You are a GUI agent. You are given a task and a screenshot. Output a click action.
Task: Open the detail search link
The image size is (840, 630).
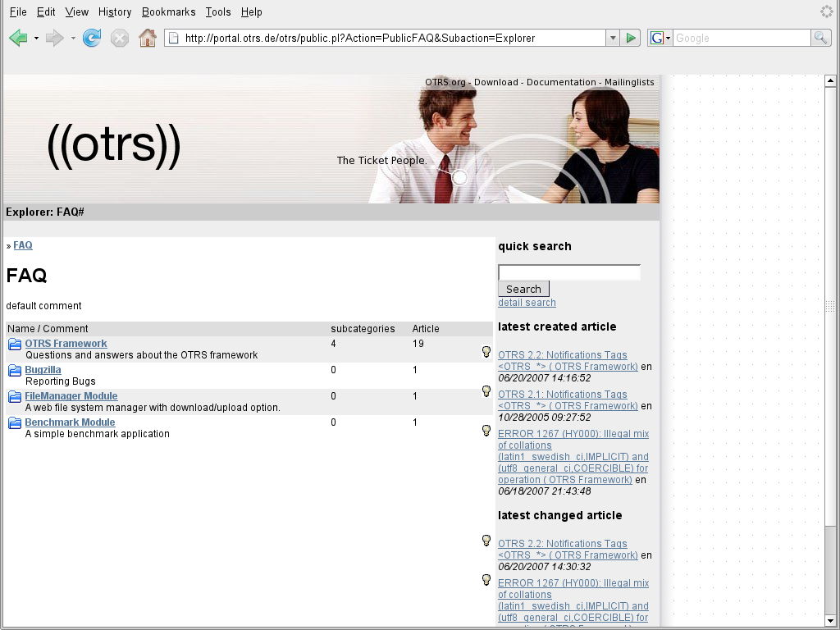coord(527,303)
